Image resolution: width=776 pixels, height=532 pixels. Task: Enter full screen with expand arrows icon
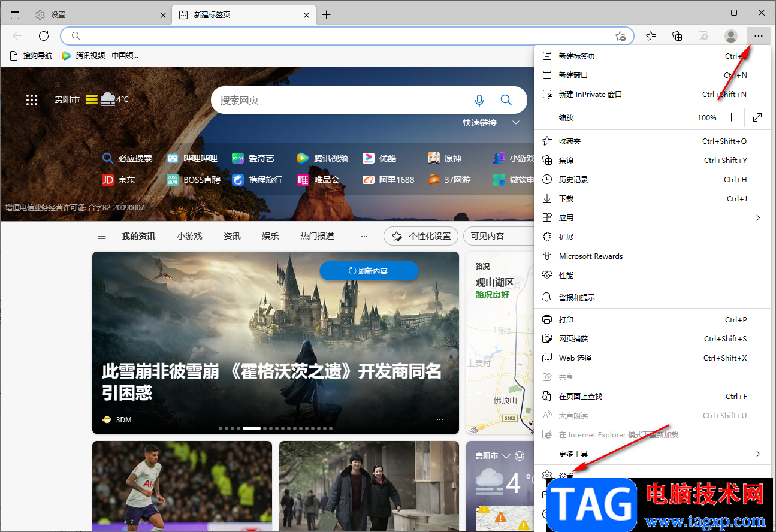pos(757,117)
